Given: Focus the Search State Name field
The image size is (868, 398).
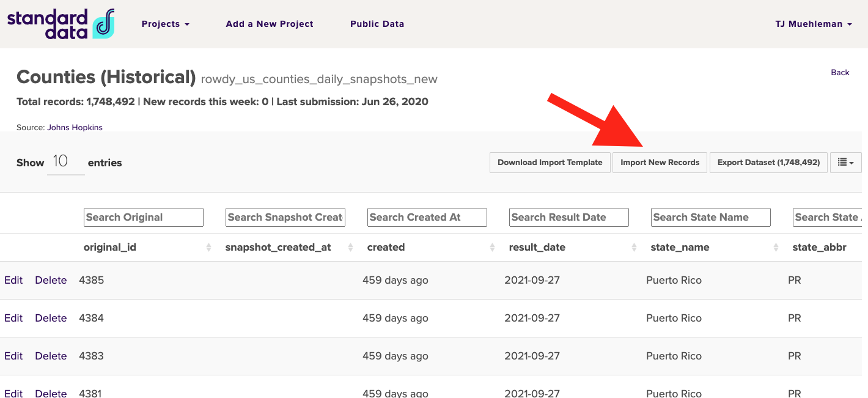Looking at the screenshot, I should click(x=710, y=217).
